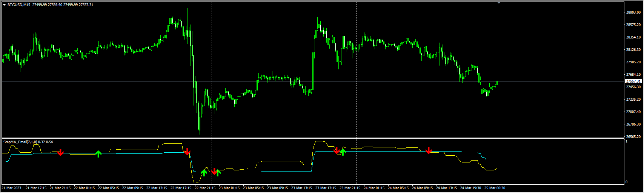Click the last red down arrow near 24 Mar 09:15
The height and width of the screenshot is (193, 644).
tap(429, 151)
